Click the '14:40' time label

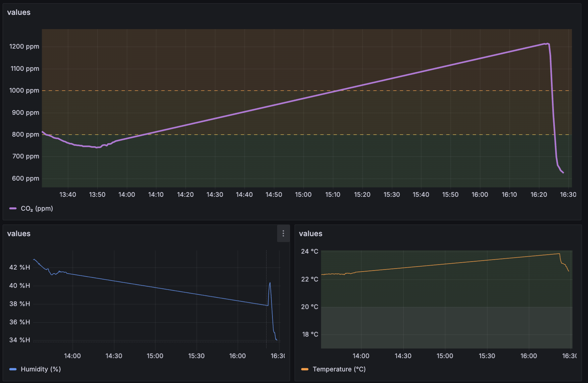point(244,194)
